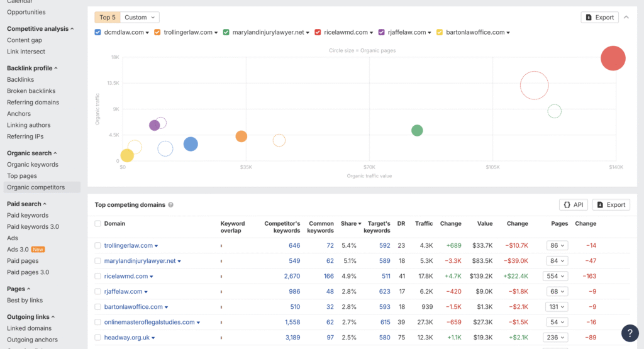Uncheck the dcmdlaw.com legend checkbox

[97, 32]
